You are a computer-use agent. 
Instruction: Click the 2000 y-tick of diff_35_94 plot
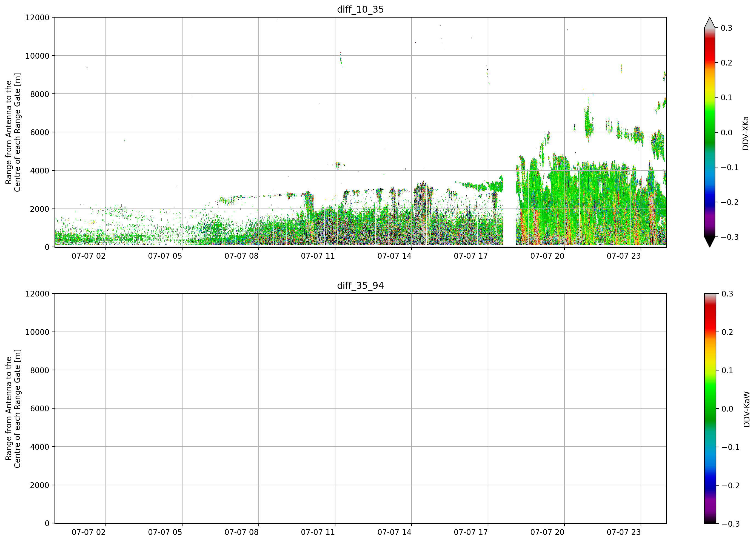point(40,485)
